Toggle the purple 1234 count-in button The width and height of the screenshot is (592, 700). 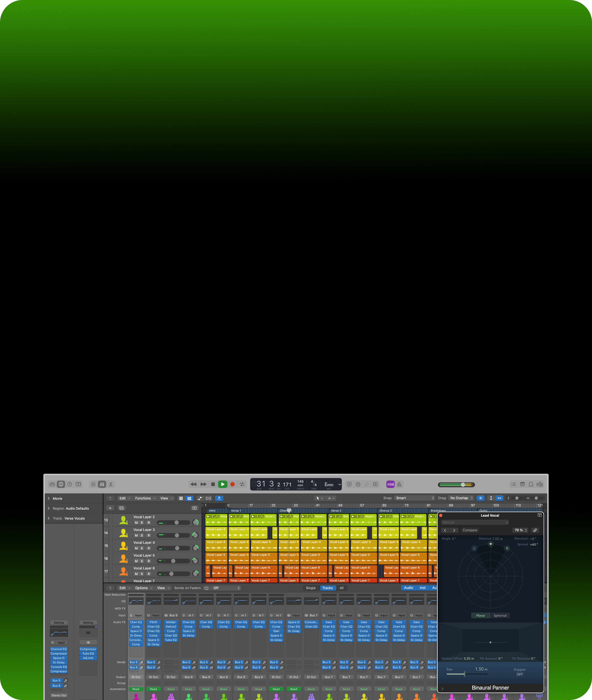coord(390,484)
